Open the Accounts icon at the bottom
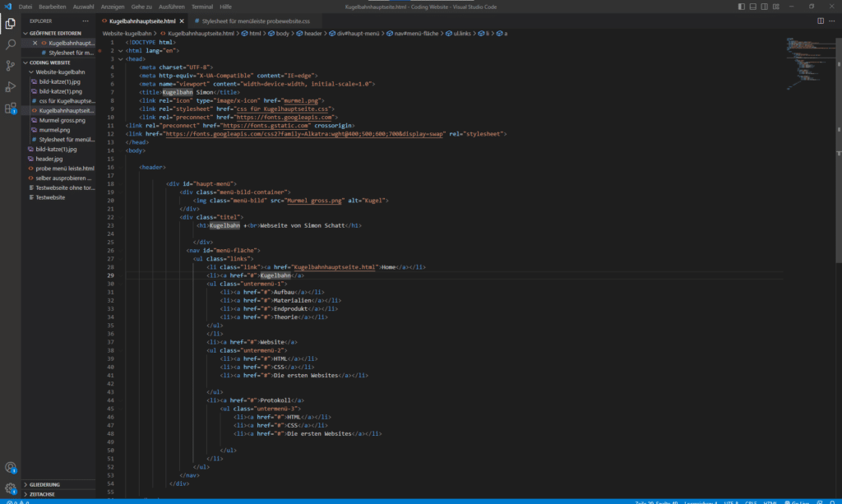The width and height of the screenshot is (842, 504). tap(10, 466)
